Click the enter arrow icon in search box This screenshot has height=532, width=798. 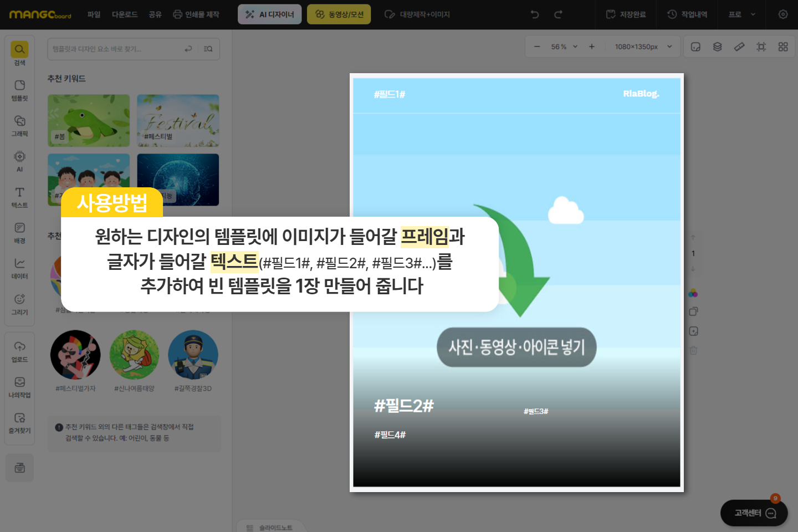[x=188, y=49]
